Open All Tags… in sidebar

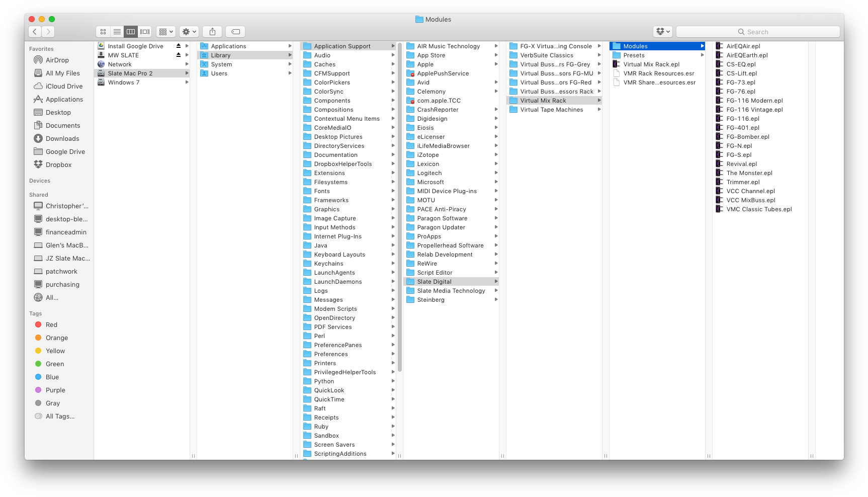pyautogui.click(x=54, y=416)
